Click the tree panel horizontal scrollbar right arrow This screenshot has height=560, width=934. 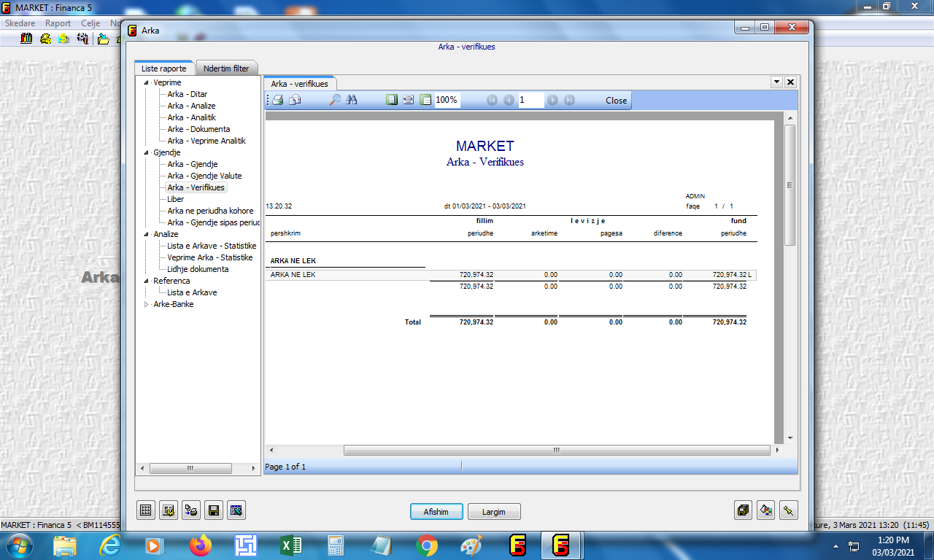pos(254,468)
